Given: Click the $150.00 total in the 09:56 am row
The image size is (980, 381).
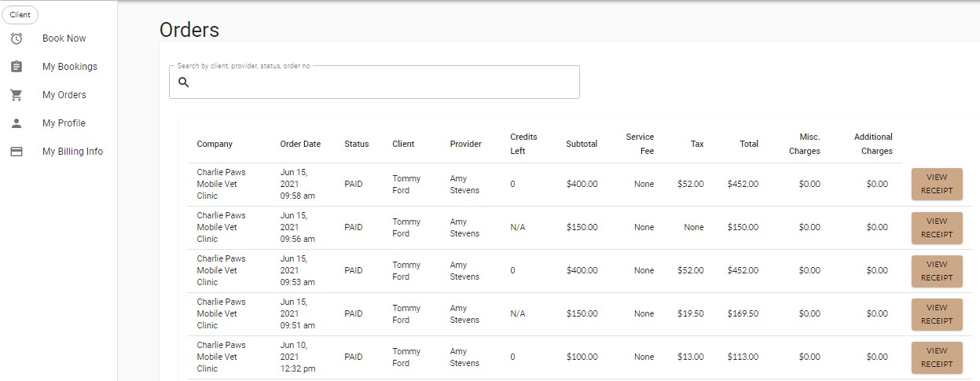Looking at the screenshot, I should coord(743,227).
